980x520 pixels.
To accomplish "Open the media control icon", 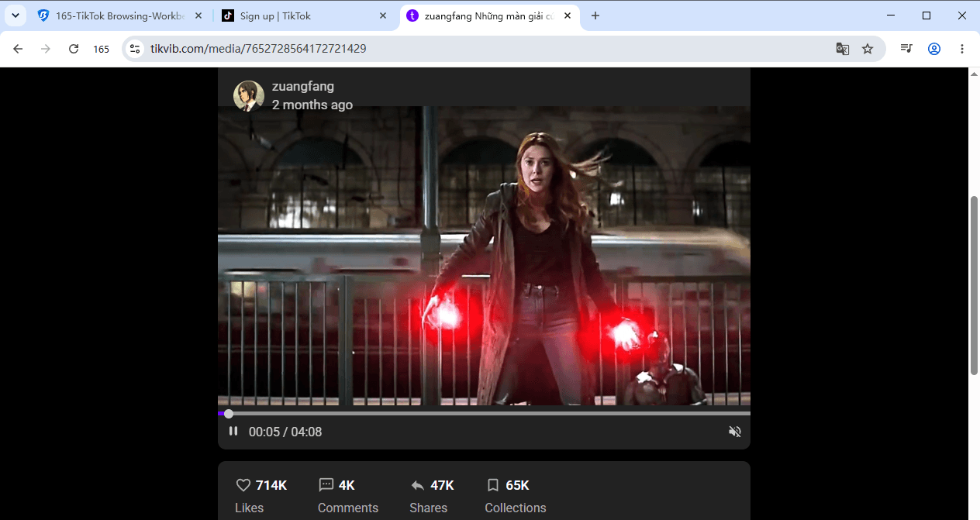I will click(x=906, y=49).
